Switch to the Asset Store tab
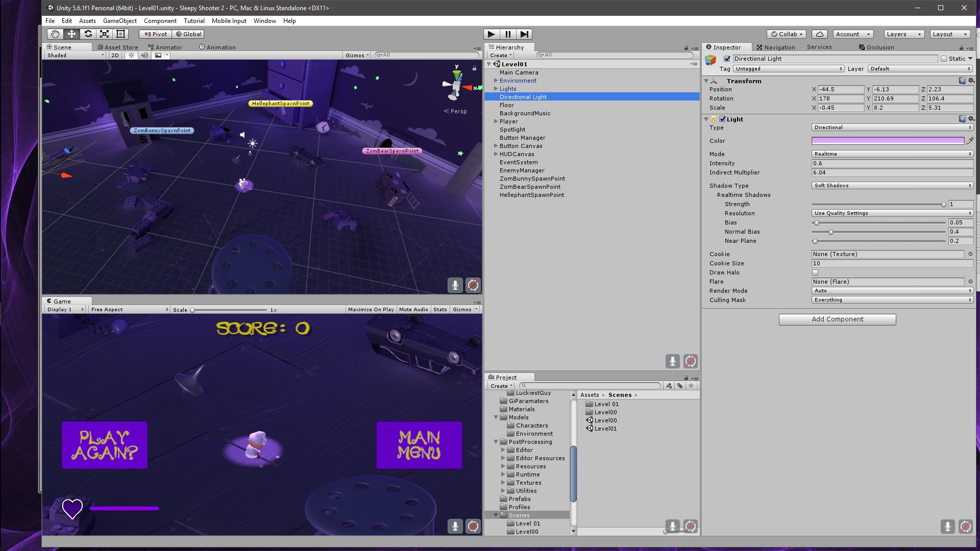 (118, 47)
